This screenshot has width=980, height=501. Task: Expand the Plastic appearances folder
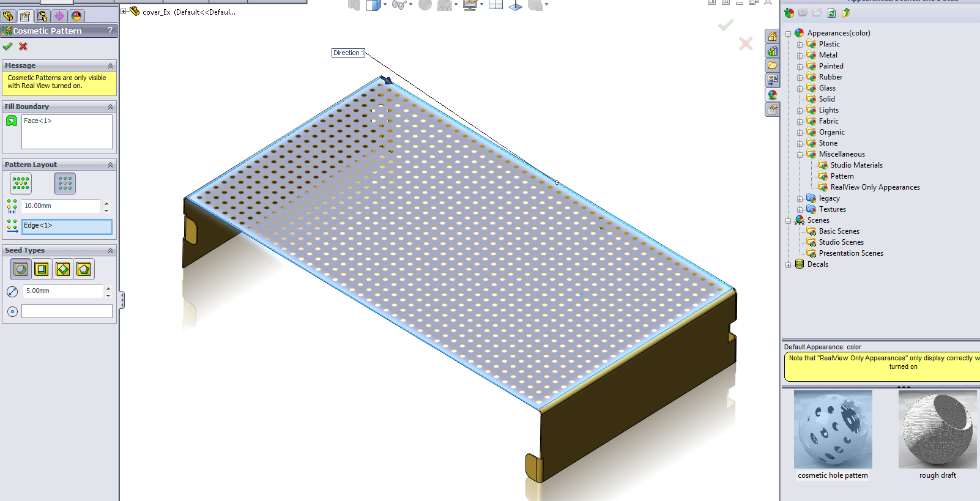click(x=800, y=45)
